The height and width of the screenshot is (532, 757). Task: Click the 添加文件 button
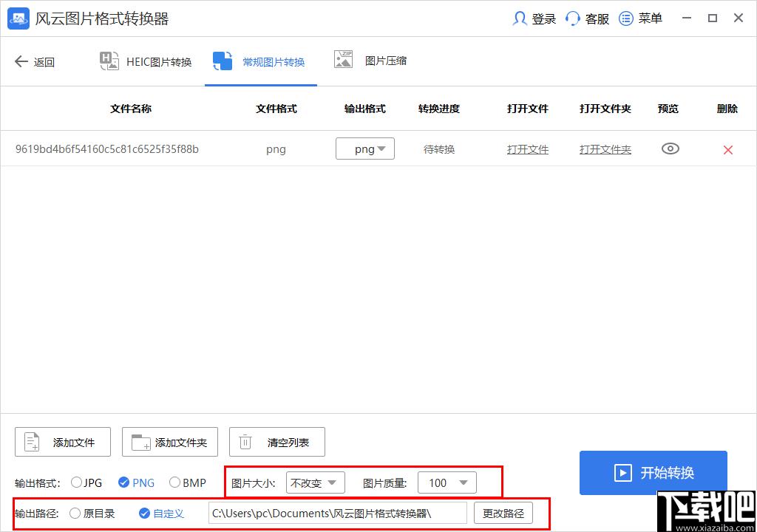63,442
